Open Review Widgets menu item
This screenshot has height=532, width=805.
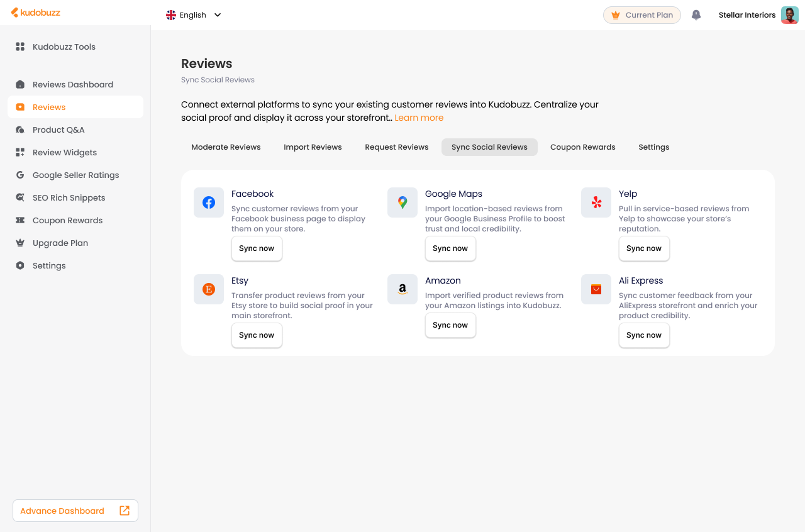point(75,152)
